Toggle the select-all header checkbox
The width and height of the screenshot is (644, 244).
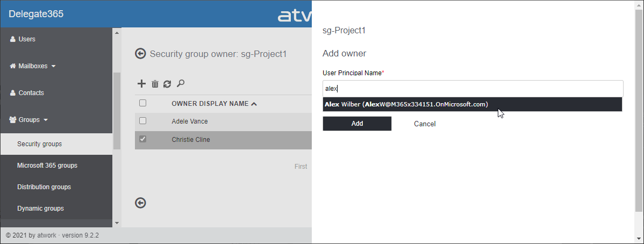[143, 103]
